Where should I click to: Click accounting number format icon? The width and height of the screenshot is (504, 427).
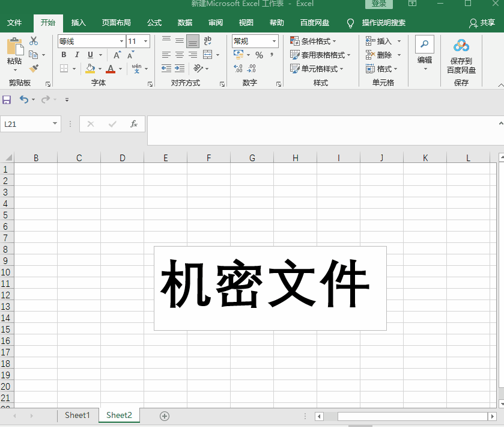238,55
